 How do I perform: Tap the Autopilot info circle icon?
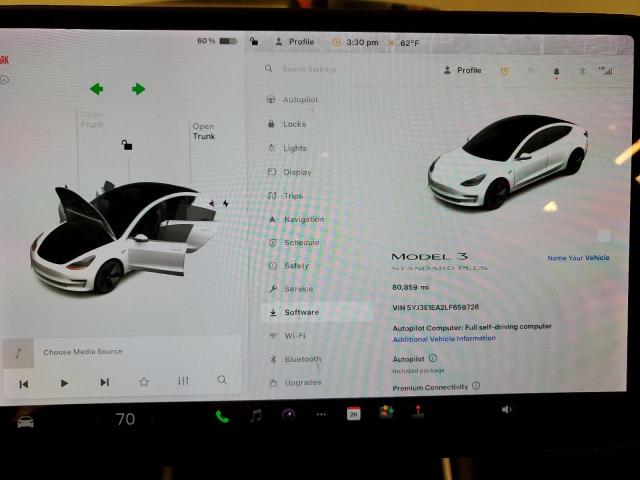point(433,358)
